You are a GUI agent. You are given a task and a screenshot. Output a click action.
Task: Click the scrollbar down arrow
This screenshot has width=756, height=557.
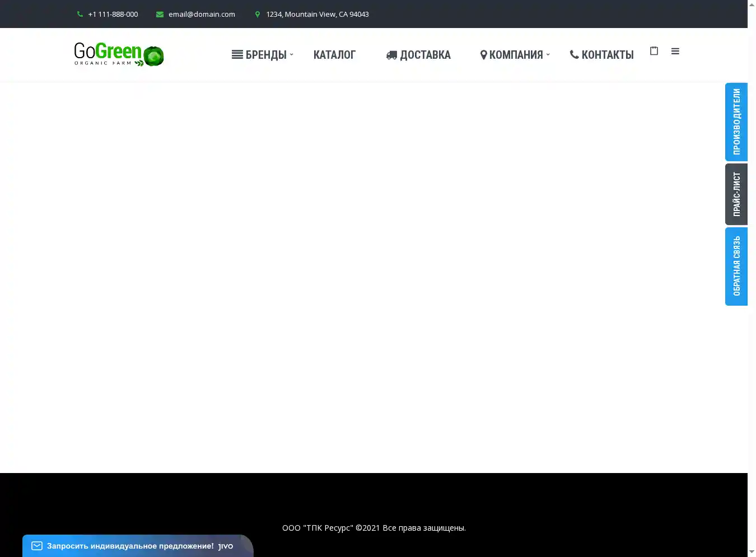[752, 552]
